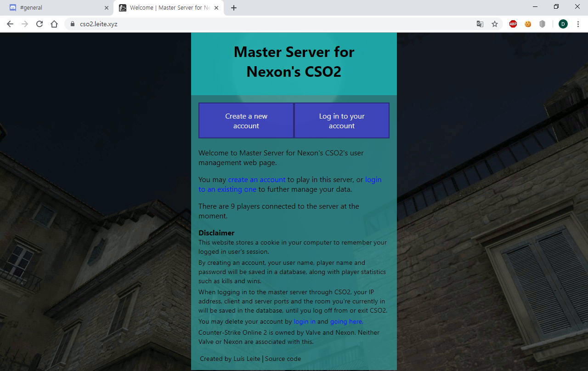
Task: Open Chrome's three-dot menu
Action: [x=578, y=23]
